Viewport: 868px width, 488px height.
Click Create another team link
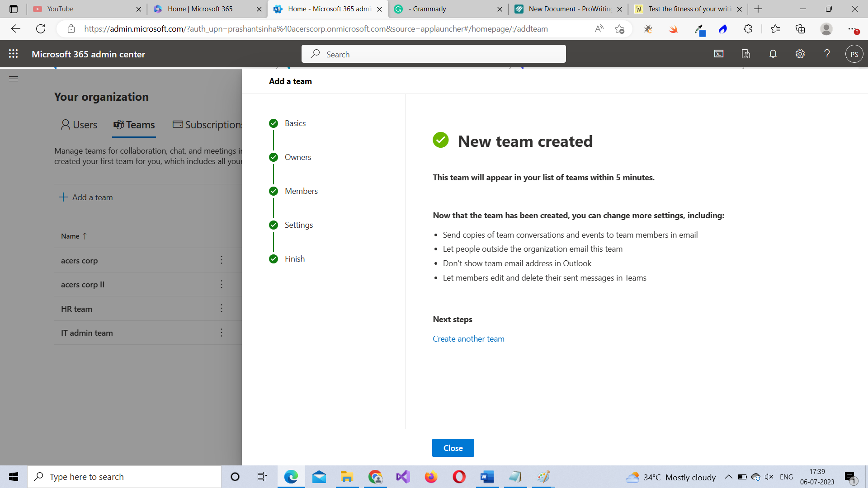point(468,339)
